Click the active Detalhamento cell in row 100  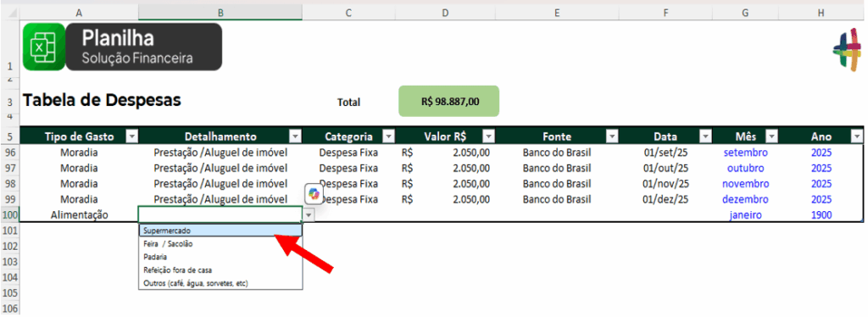click(220, 214)
